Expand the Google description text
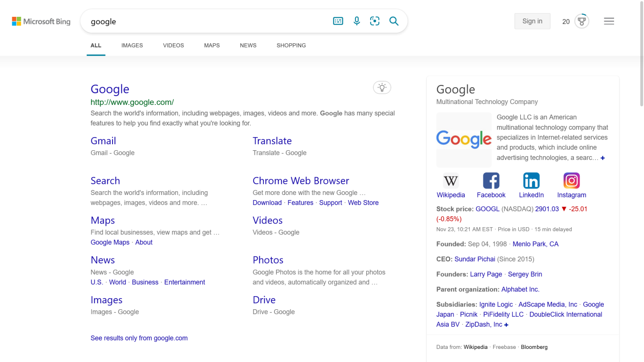The image size is (644, 362). [x=603, y=158]
